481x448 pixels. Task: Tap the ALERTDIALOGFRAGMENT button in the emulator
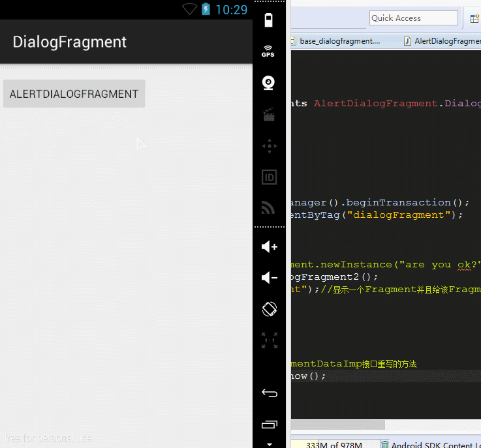click(x=74, y=93)
